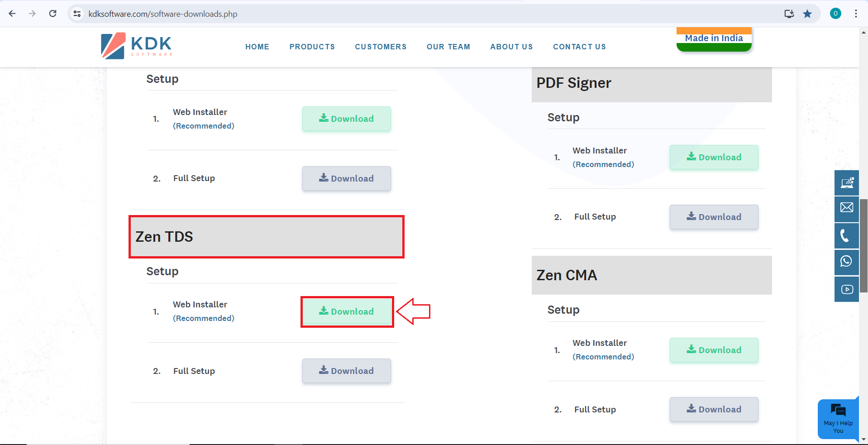Go back to previous page
Screen dimensions: 868x445
[12, 14]
